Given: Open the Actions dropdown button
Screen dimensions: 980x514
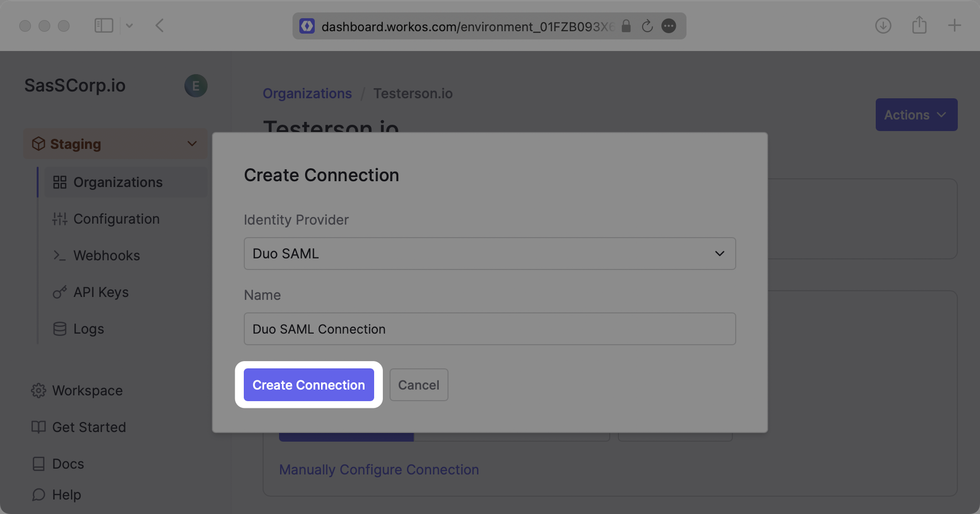Looking at the screenshot, I should (916, 115).
